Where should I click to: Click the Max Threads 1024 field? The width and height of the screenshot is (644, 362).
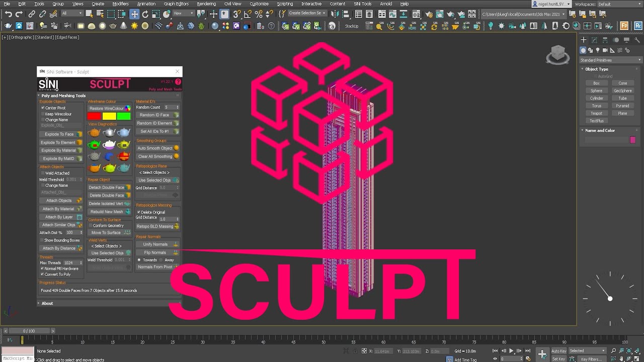[x=72, y=263]
